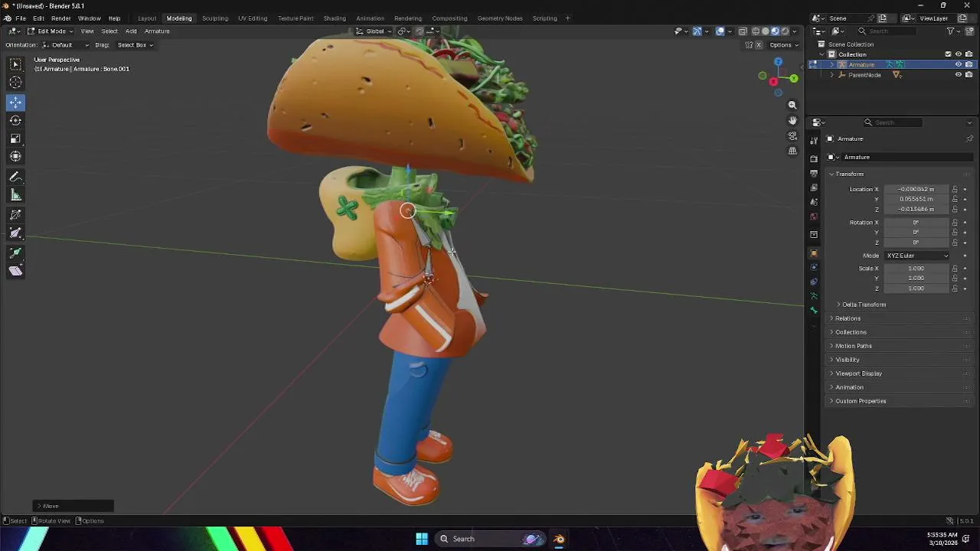Select the Scale tool in the left toolbar
The height and width of the screenshot is (551, 980).
(15, 139)
